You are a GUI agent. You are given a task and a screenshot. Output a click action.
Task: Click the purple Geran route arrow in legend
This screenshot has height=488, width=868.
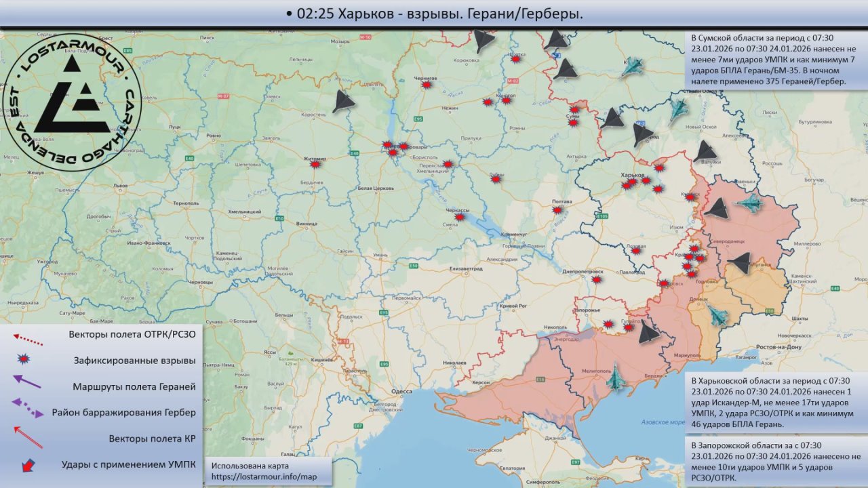coord(27,384)
